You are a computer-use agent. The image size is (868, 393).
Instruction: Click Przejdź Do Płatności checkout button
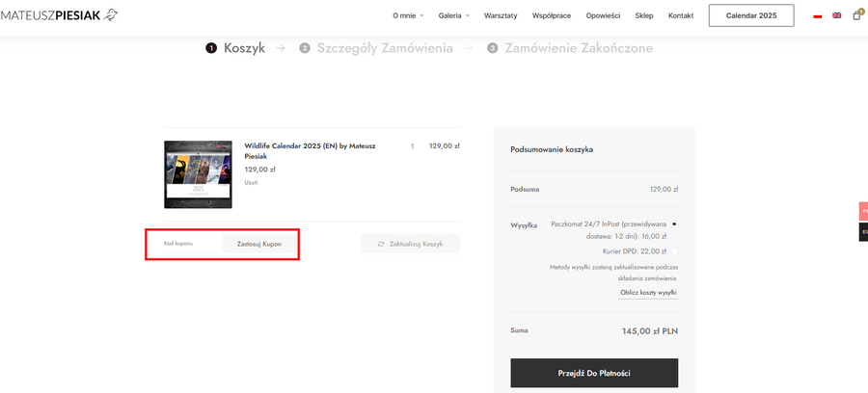pos(593,373)
